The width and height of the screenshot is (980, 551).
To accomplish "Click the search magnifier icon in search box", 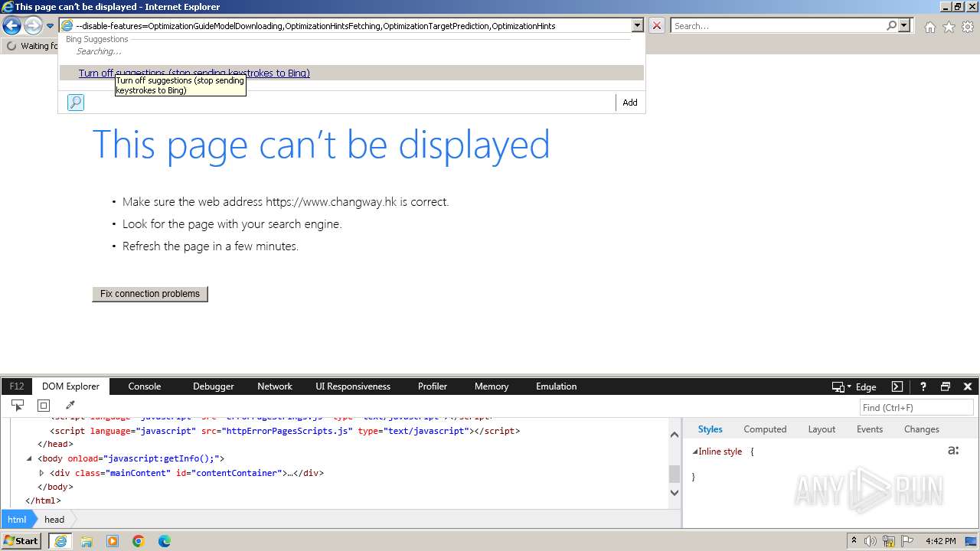I will tap(891, 25).
